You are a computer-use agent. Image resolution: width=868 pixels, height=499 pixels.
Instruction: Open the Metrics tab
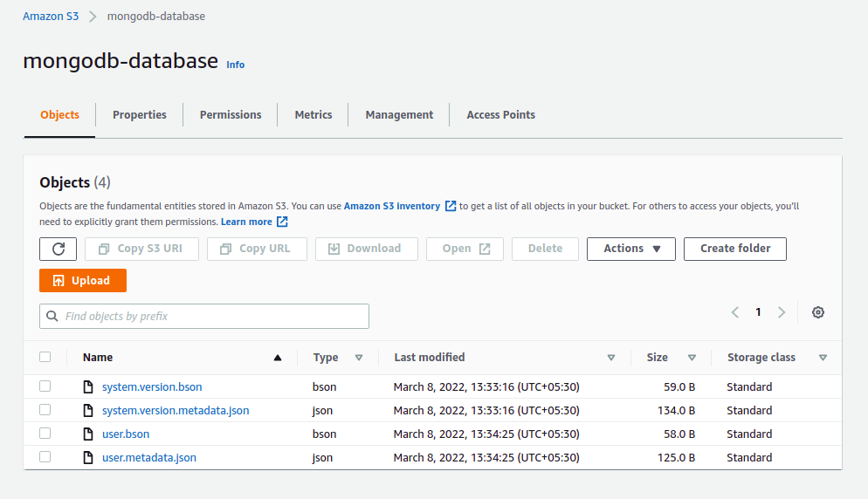313,115
